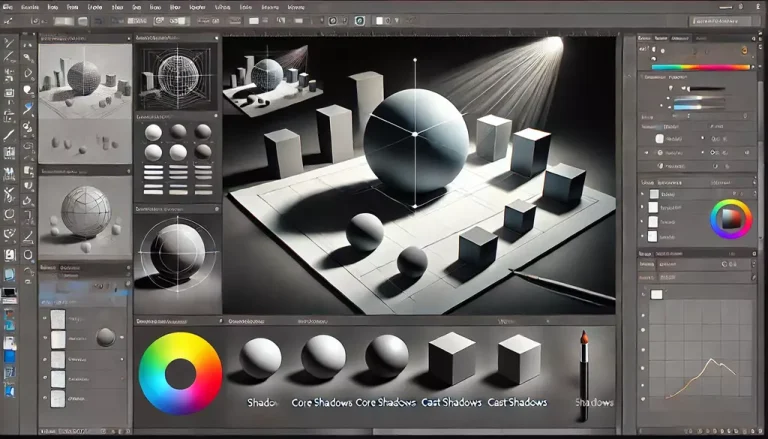Select the bottom white swatch in right layer list
The image size is (768, 439).
tap(652, 236)
